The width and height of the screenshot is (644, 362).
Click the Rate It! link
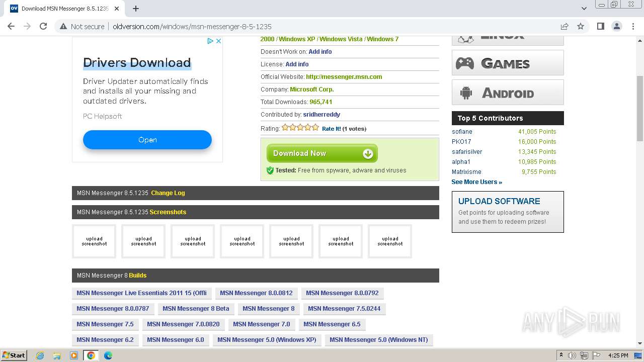click(331, 129)
